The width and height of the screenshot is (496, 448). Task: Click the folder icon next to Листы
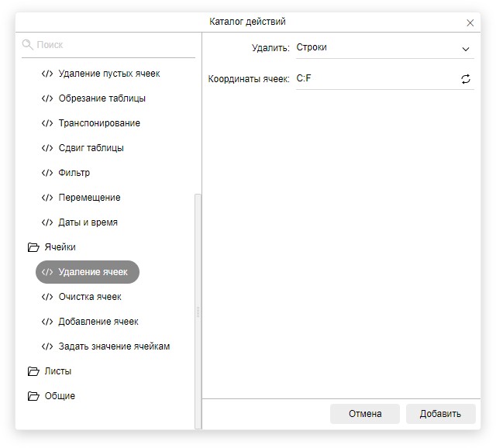point(33,371)
